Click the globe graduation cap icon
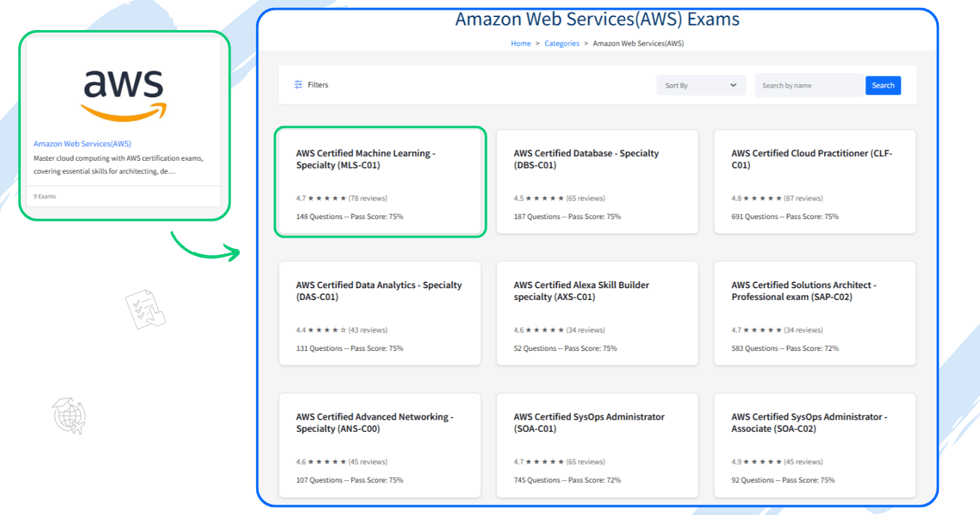This screenshot has height=515, width=980. coord(69,416)
